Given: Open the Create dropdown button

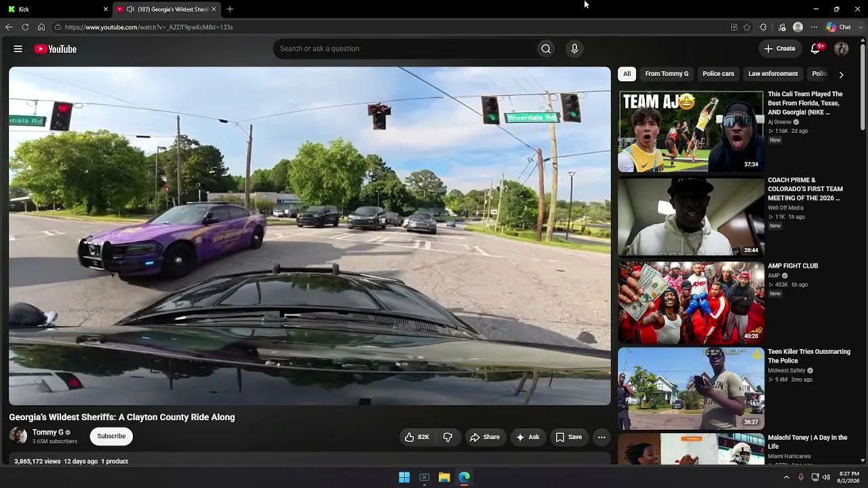Looking at the screenshot, I should [779, 49].
